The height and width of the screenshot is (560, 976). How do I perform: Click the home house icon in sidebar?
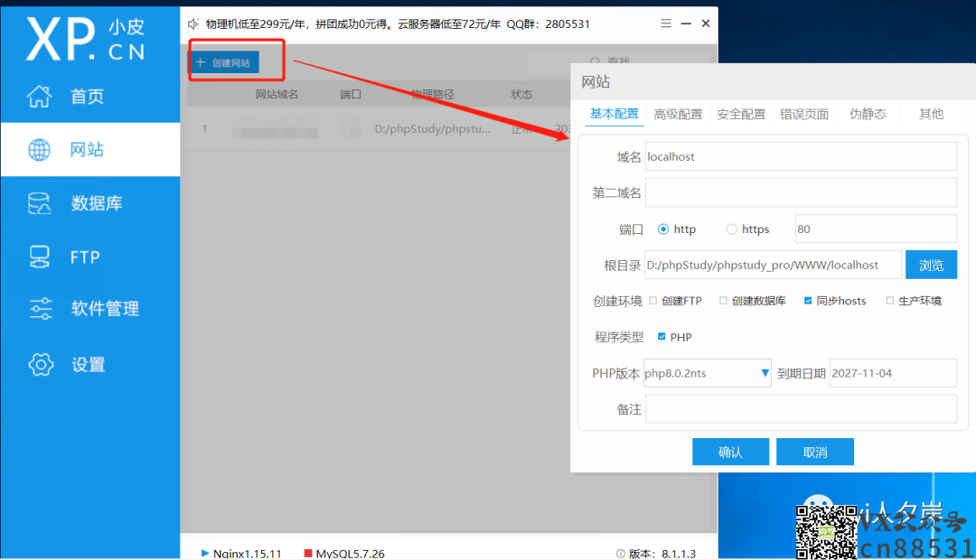[39, 97]
